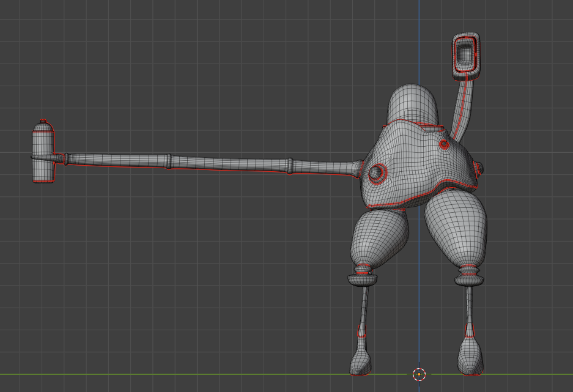Select the thin right shin
This screenshot has height=392, width=573.
click(x=469, y=311)
